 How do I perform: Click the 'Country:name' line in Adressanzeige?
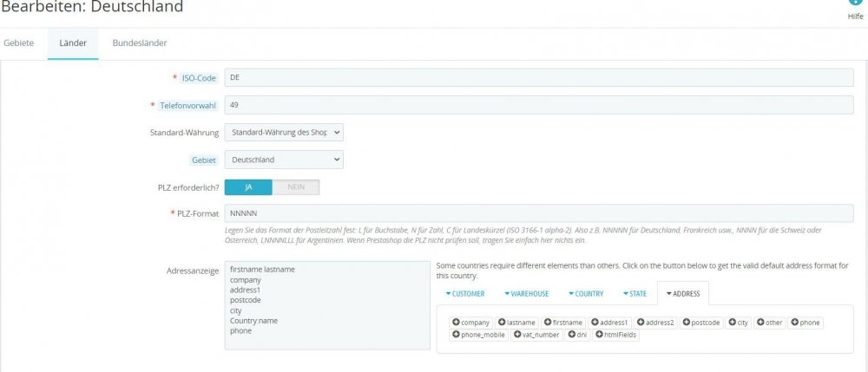pos(253,321)
